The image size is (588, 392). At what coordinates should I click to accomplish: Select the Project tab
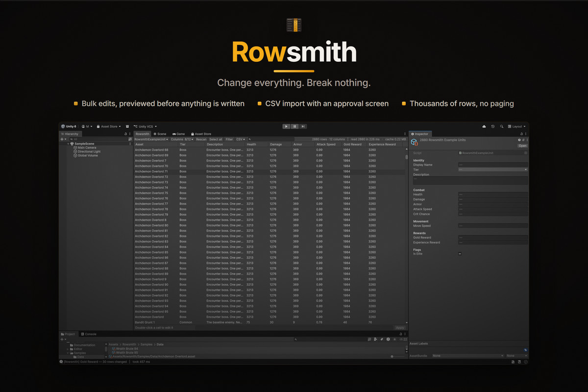click(68, 334)
